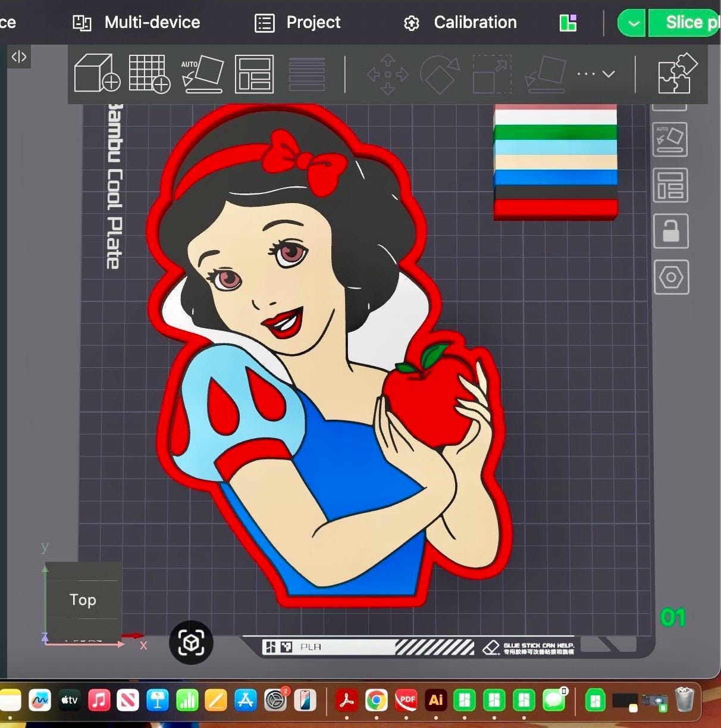The image size is (721, 728).
Task: Expand the more tools ellipsis dropdown
Action: 596,74
